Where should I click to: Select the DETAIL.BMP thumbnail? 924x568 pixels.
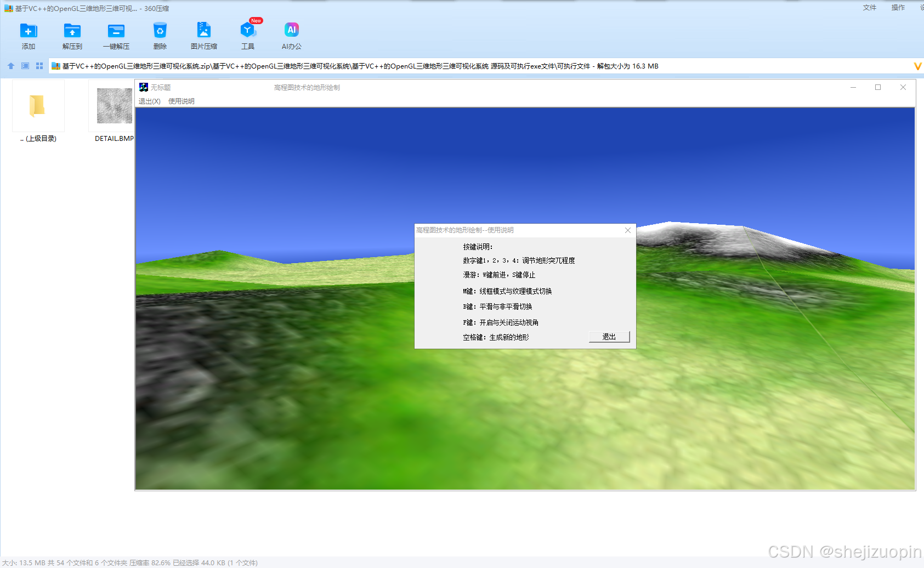[114, 106]
